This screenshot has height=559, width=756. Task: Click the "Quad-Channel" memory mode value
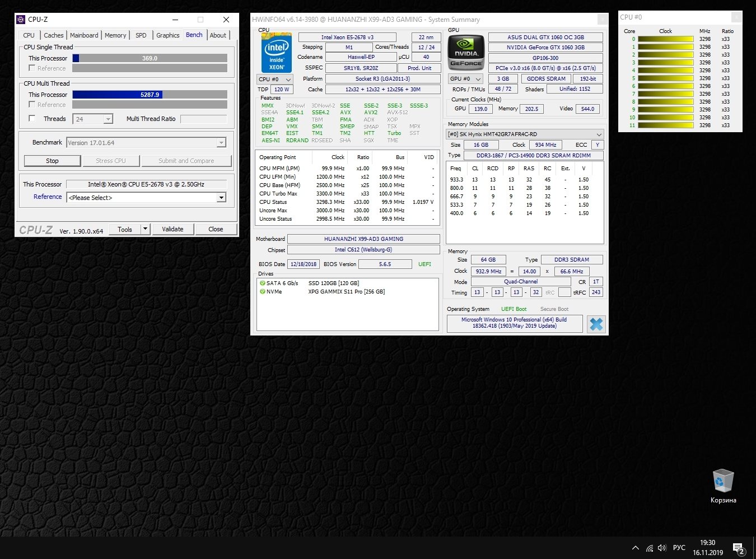pyautogui.click(x=521, y=282)
